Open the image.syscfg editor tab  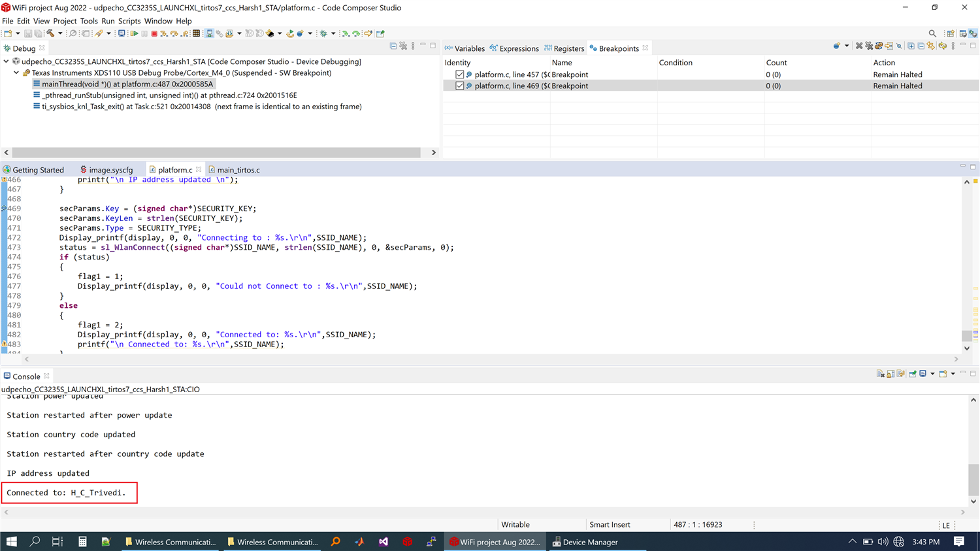(106, 170)
